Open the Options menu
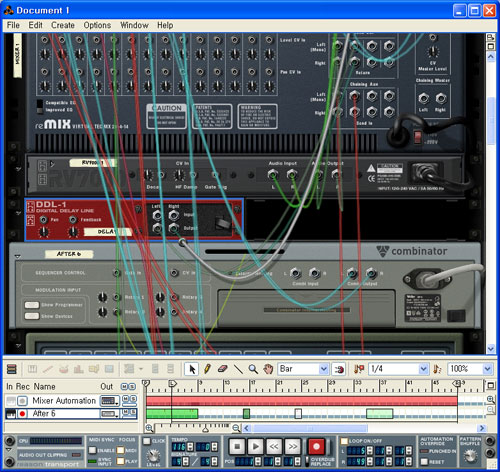 tap(97, 25)
